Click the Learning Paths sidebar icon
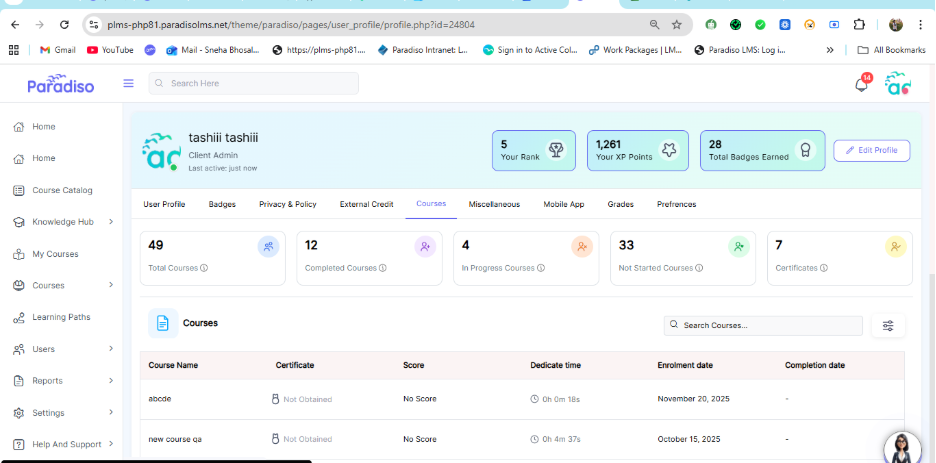The height and width of the screenshot is (463, 936). 19,317
